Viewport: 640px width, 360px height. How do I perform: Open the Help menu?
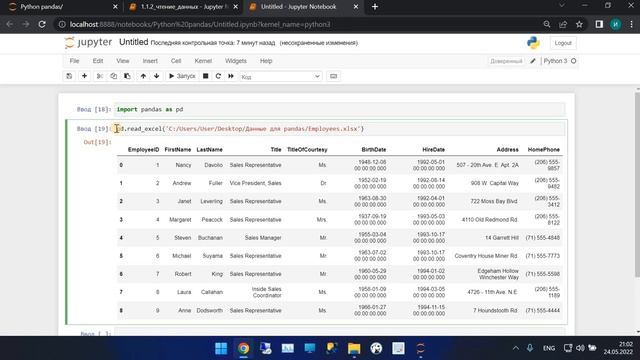266,61
